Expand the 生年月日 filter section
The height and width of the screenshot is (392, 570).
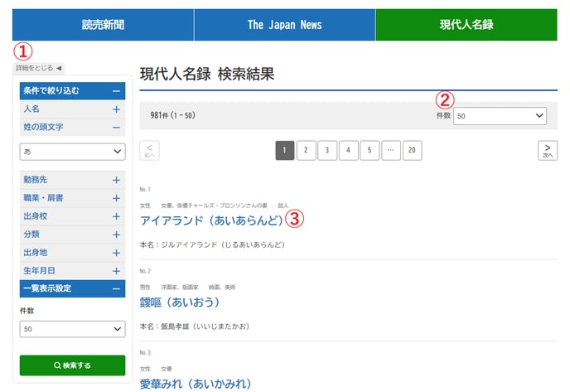[x=116, y=271]
